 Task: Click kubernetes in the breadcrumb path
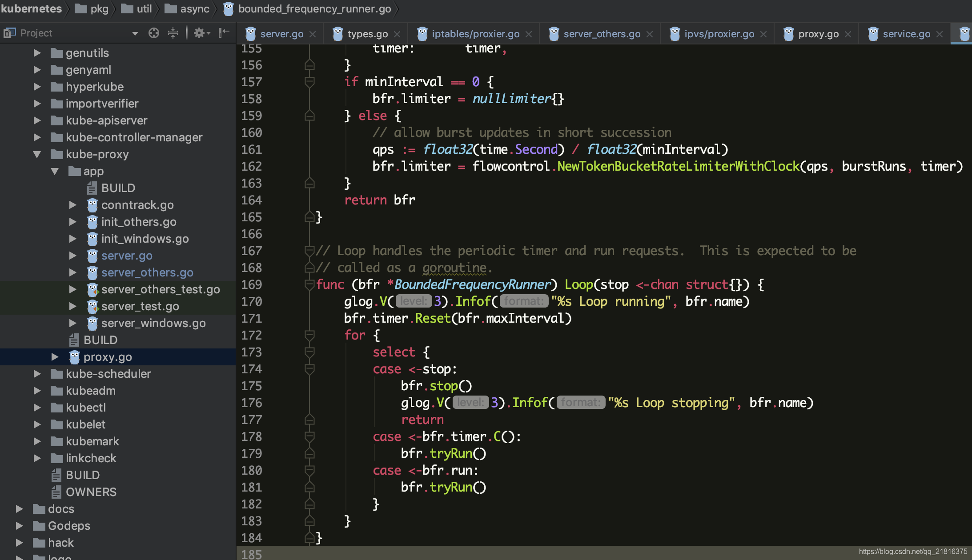pyautogui.click(x=31, y=8)
